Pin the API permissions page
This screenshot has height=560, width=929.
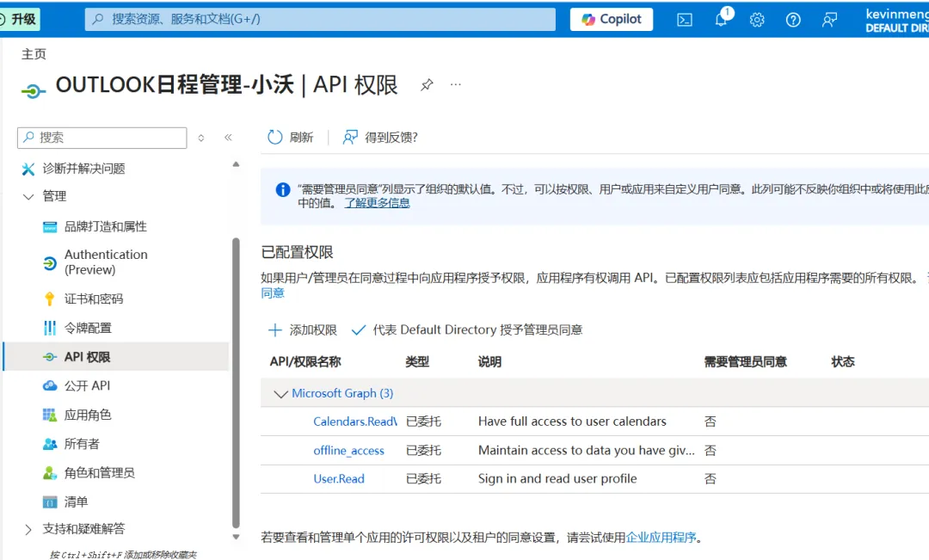click(427, 85)
